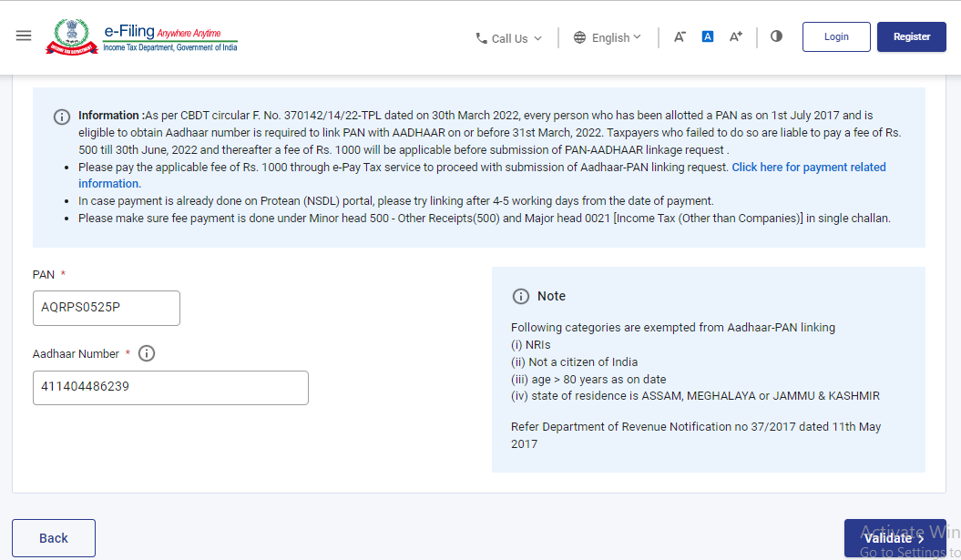Click info icon beside Aadhaar Number
Image resolution: width=961 pixels, height=560 pixels.
[x=147, y=353]
